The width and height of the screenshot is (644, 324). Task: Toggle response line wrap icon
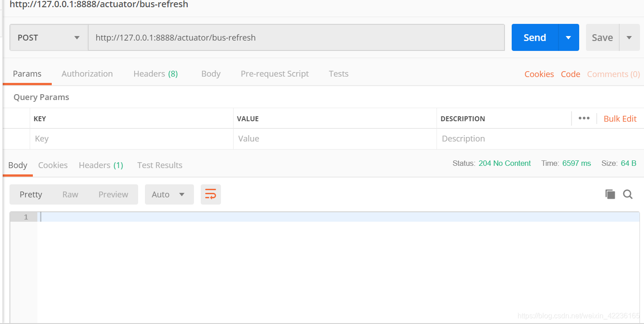pos(211,194)
